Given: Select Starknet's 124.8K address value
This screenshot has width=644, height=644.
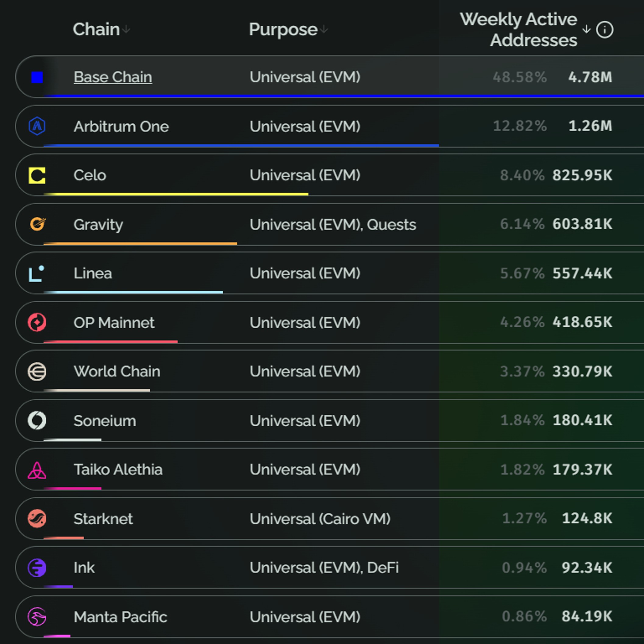Looking at the screenshot, I should point(587,518).
